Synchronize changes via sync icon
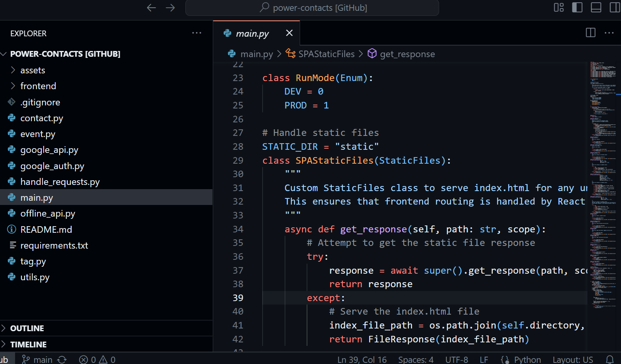Image resolution: width=621 pixels, height=364 pixels. pyautogui.click(x=62, y=359)
